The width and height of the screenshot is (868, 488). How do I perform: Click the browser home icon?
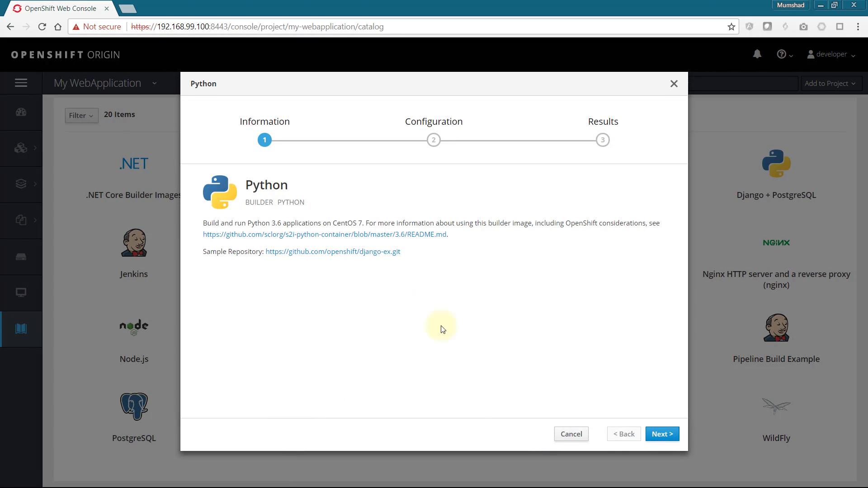pyautogui.click(x=58, y=27)
